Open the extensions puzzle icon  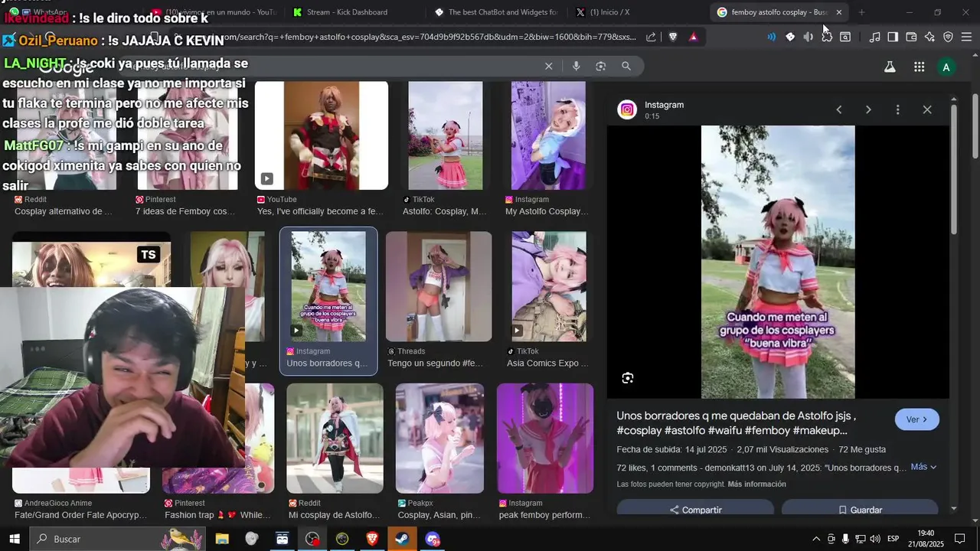(x=827, y=37)
